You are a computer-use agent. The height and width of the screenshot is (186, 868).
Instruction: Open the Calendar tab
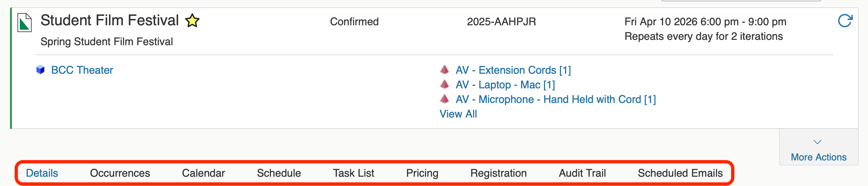203,173
